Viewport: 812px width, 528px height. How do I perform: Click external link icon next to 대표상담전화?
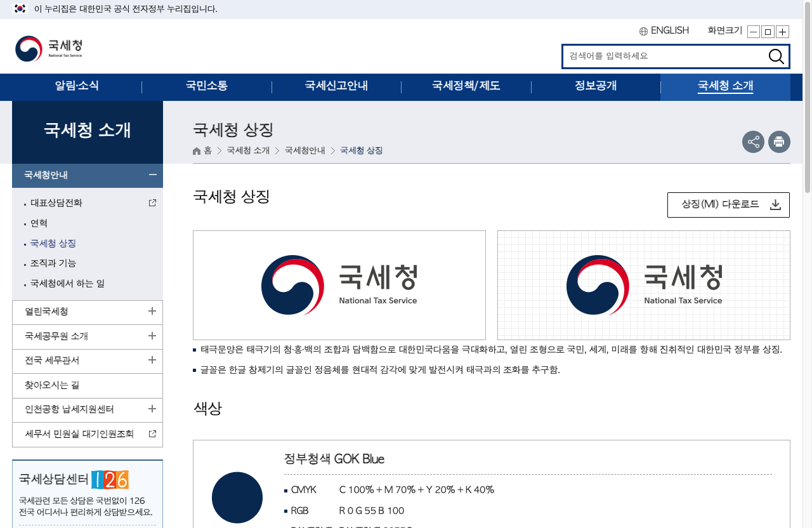[152, 203]
